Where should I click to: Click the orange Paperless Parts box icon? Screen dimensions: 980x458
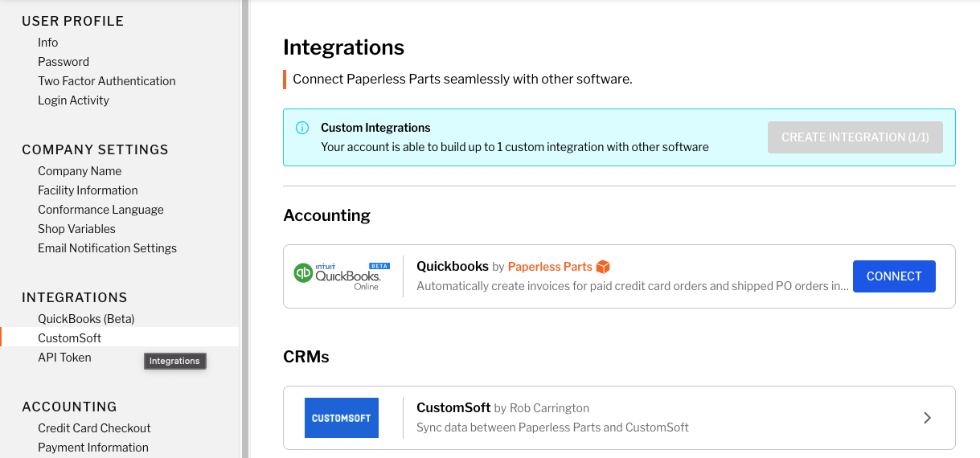click(603, 267)
